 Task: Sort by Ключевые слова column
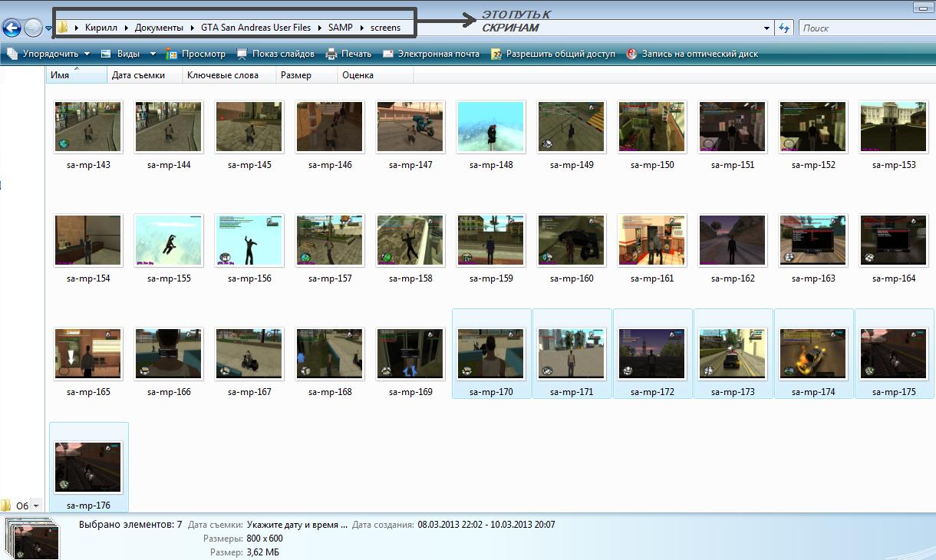229,75
